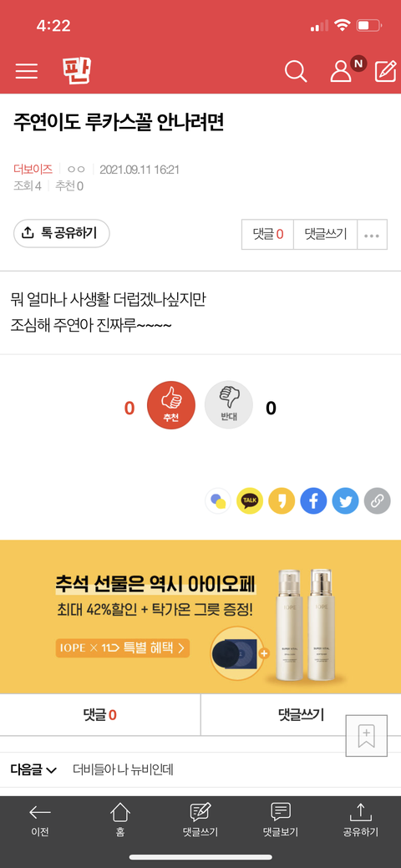Open the user profile icon
401x868 pixels.
(x=340, y=71)
